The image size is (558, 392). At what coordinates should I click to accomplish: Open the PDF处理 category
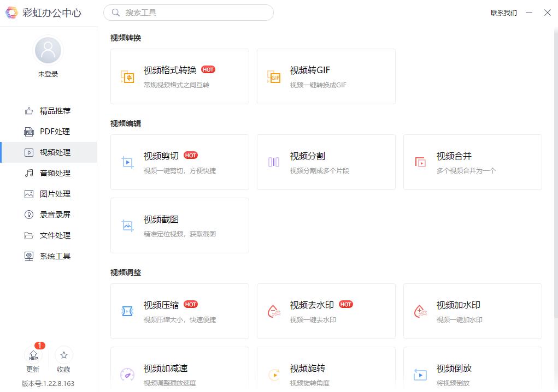(48, 132)
